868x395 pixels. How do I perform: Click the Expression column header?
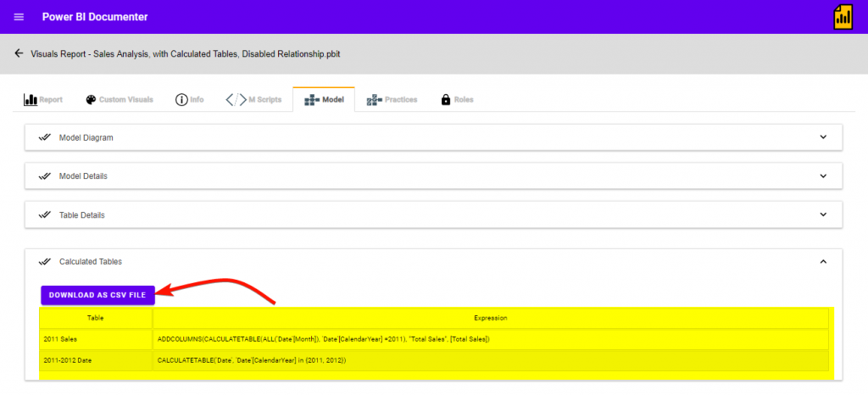click(491, 318)
